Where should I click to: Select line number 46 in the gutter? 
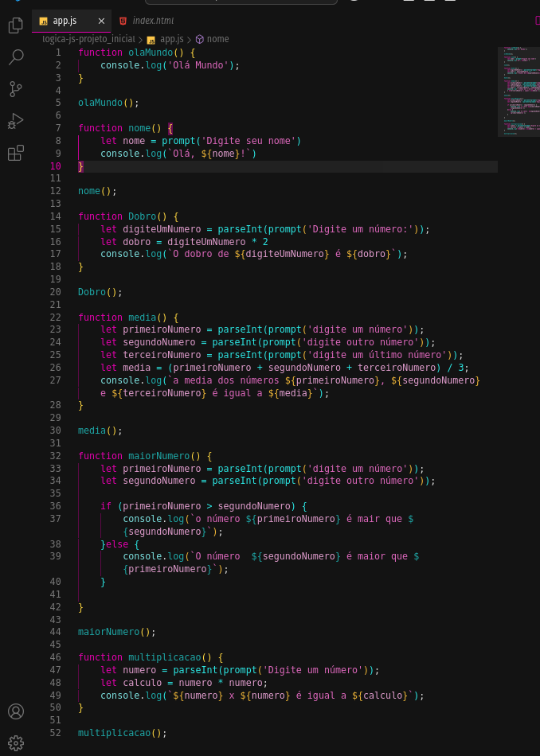(56, 657)
